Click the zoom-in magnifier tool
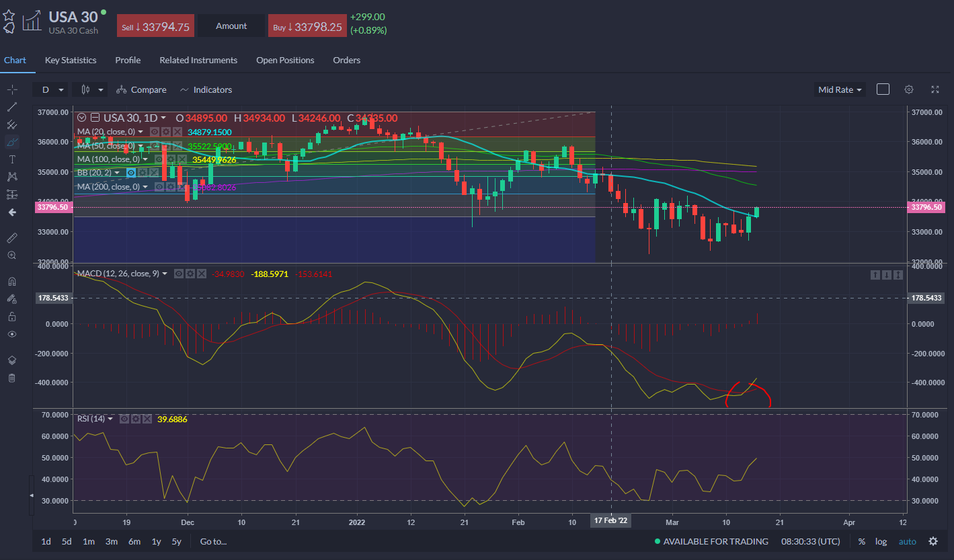 coord(11,255)
